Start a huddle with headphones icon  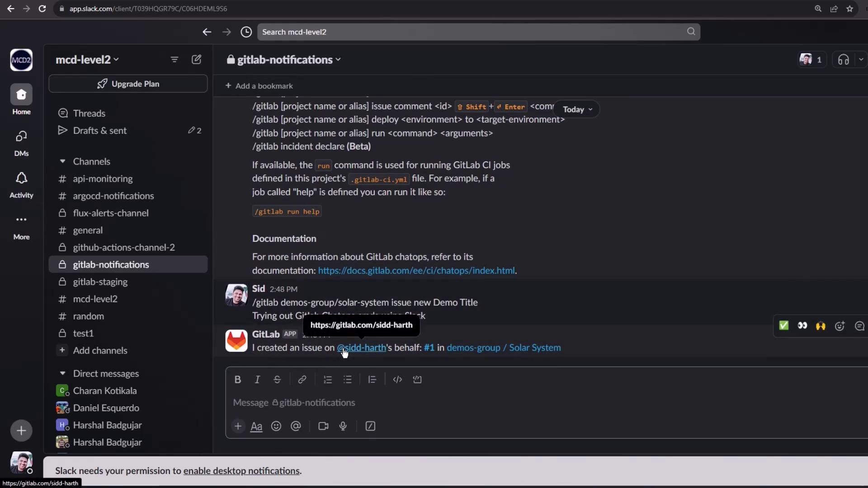[x=843, y=60]
